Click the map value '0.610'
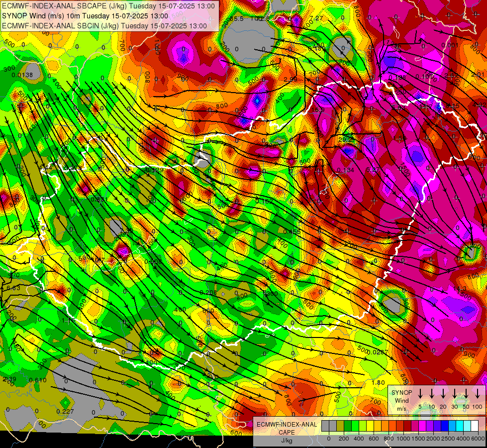The image size is (487, 448). click(38, 380)
